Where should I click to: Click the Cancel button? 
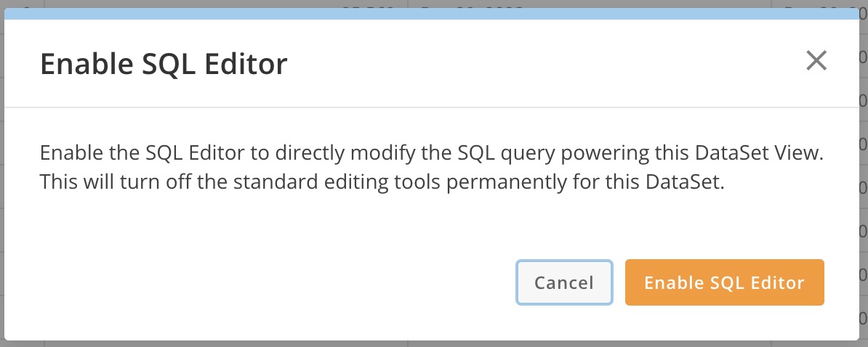point(564,282)
